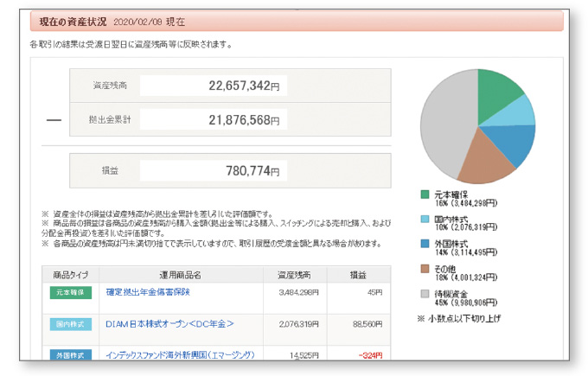
Task: Click the light blue 国内株式 legend swatch
Action: [x=425, y=220]
